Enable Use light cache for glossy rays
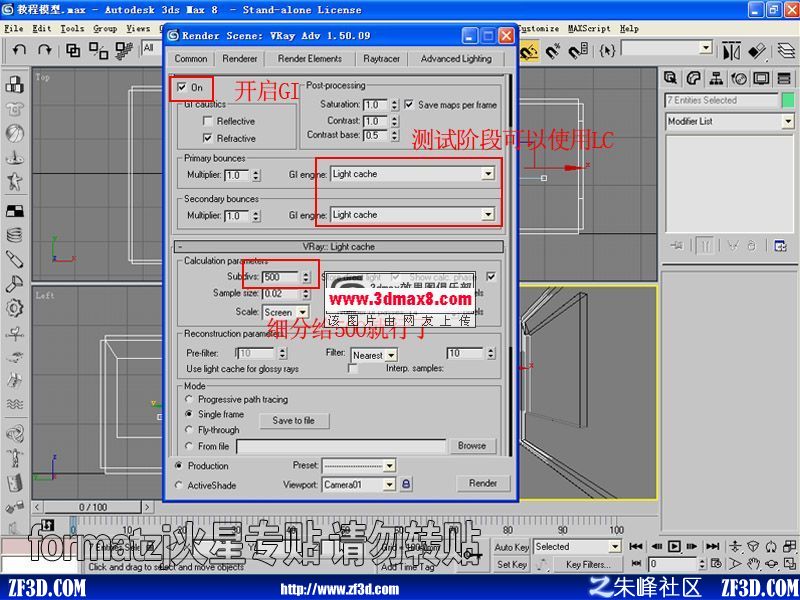800x600 pixels. coord(352,368)
